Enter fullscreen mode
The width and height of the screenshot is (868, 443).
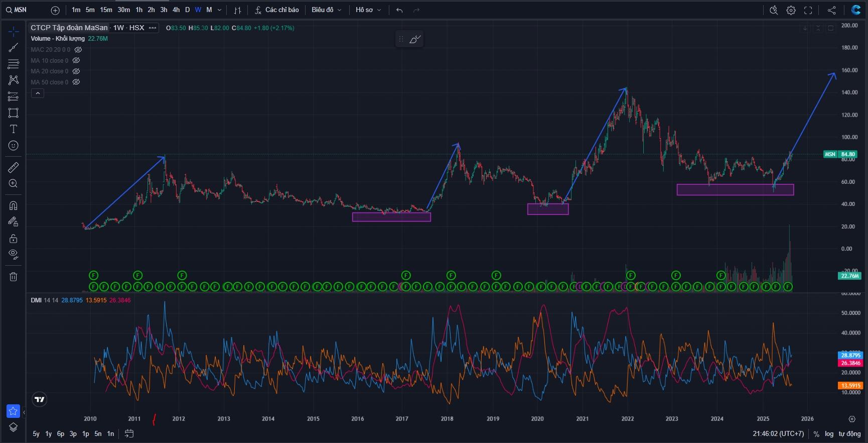[x=808, y=10]
